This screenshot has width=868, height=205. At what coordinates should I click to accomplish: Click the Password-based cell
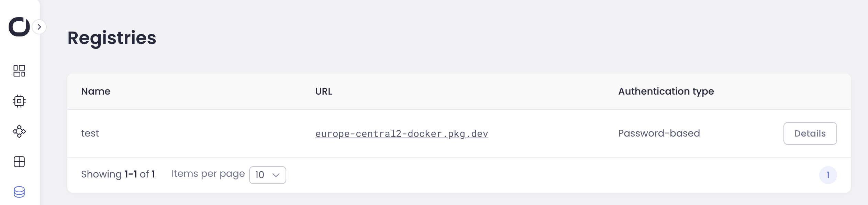[659, 133]
